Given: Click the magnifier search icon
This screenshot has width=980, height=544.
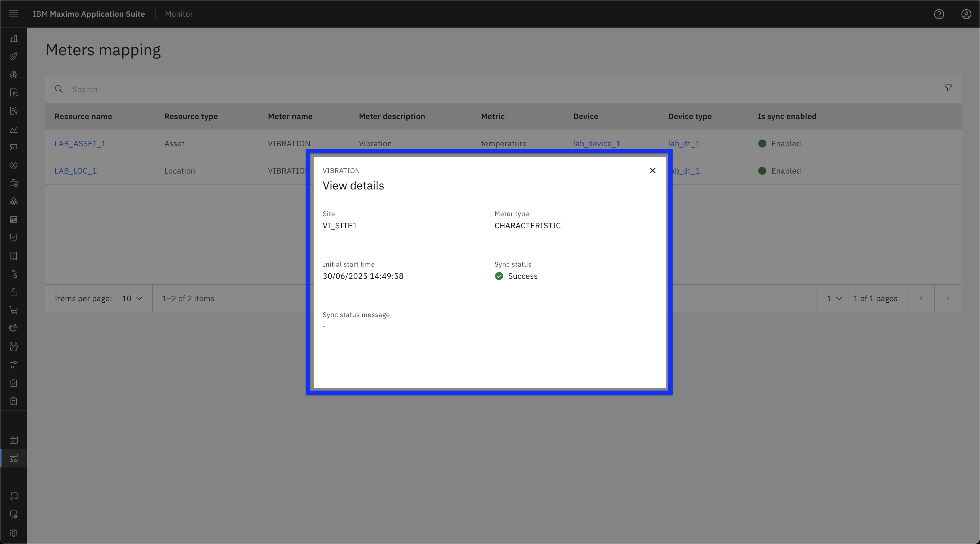Looking at the screenshot, I should point(59,89).
